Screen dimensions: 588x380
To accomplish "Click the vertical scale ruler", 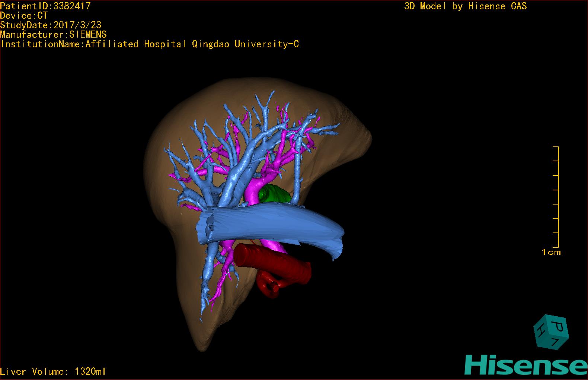I will tap(556, 197).
